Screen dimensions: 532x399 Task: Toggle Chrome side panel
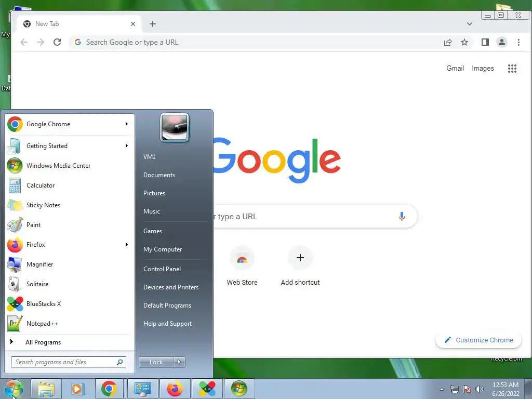click(485, 42)
